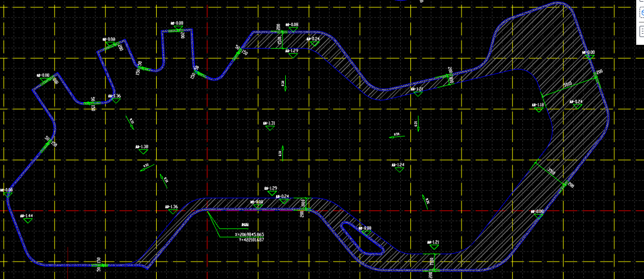Select the -1.18 elevation label
The height and width of the screenshot is (279, 644).
click(538, 105)
